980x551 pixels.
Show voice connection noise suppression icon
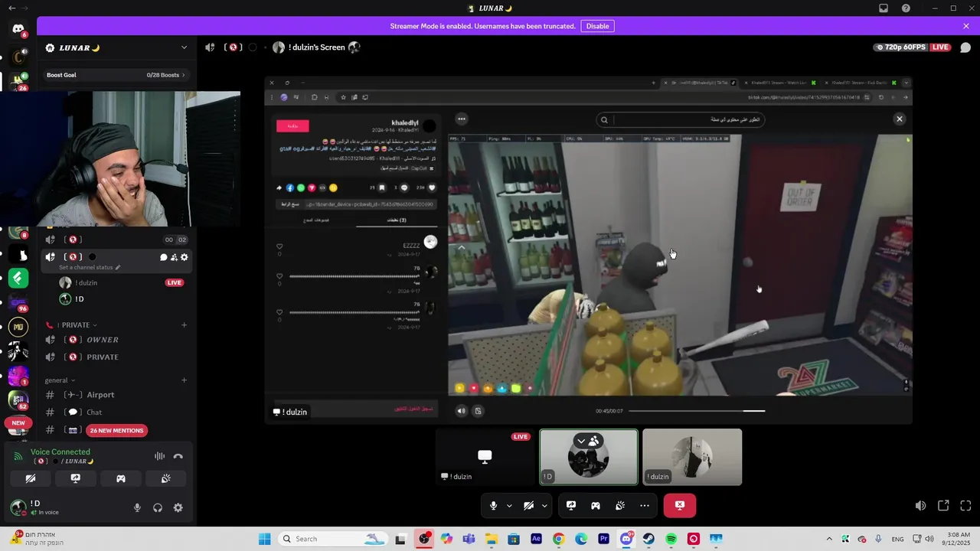159,456
